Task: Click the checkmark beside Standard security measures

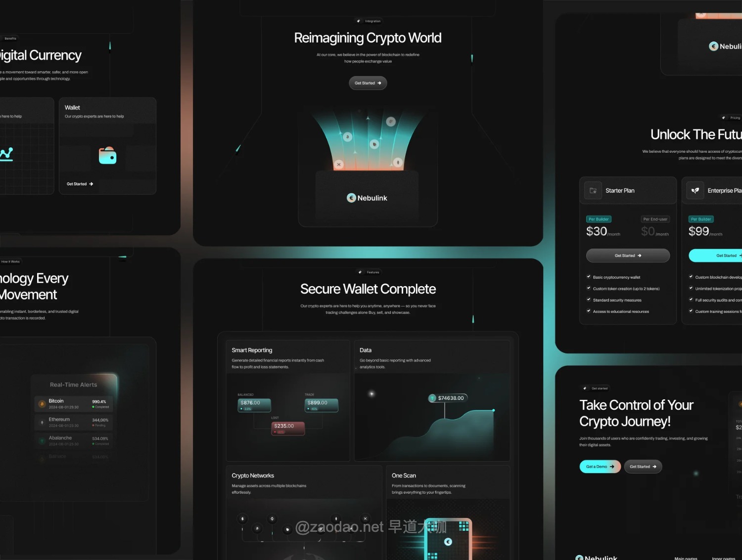Action: 589,300
